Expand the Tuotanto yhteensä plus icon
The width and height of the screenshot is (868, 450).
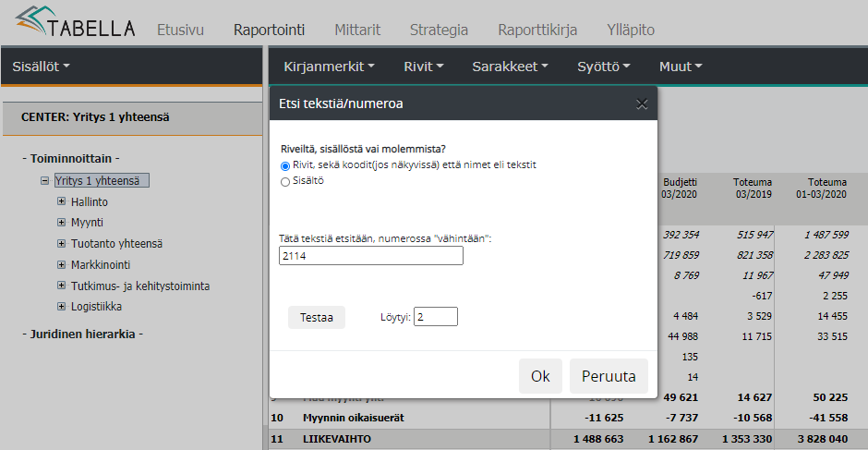[x=62, y=244]
